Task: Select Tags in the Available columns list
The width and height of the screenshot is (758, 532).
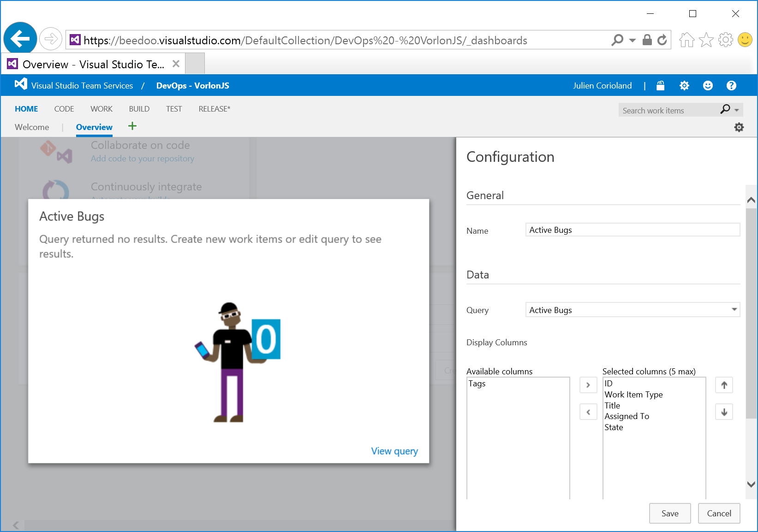Action: [477, 383]
